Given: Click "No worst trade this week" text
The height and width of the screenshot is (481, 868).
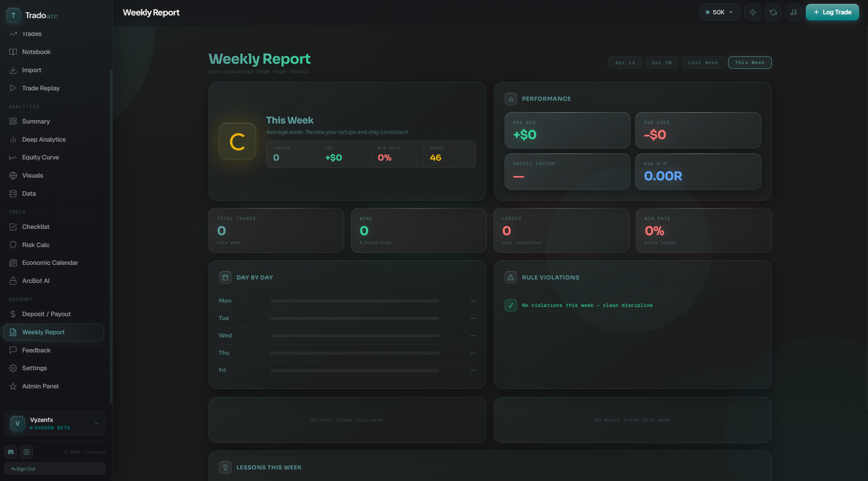Looking at the screenshot, I should pos(632,420).
